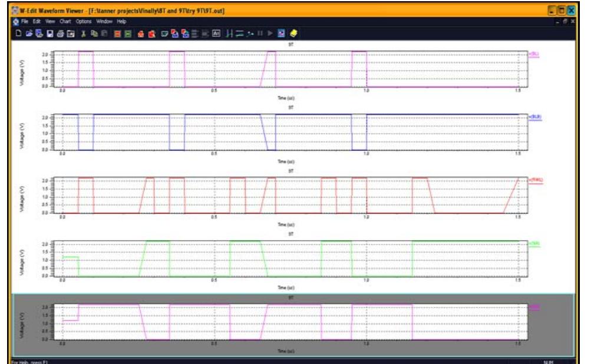The width and height of the screenshot is (594, 364).
Task: Select the fourth chart with green waveform
Action: tap(291, 259)
